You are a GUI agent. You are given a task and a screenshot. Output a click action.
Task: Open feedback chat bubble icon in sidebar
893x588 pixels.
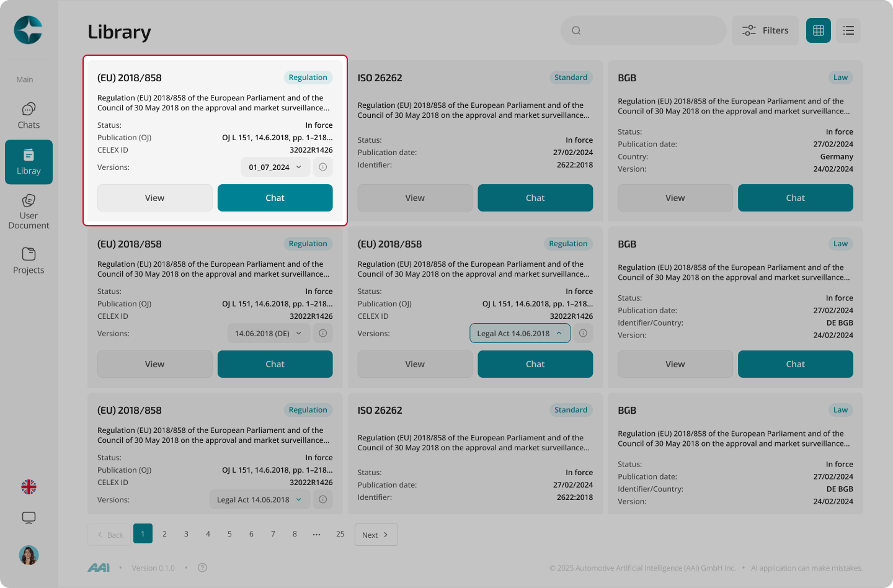(x=29, y=518)
